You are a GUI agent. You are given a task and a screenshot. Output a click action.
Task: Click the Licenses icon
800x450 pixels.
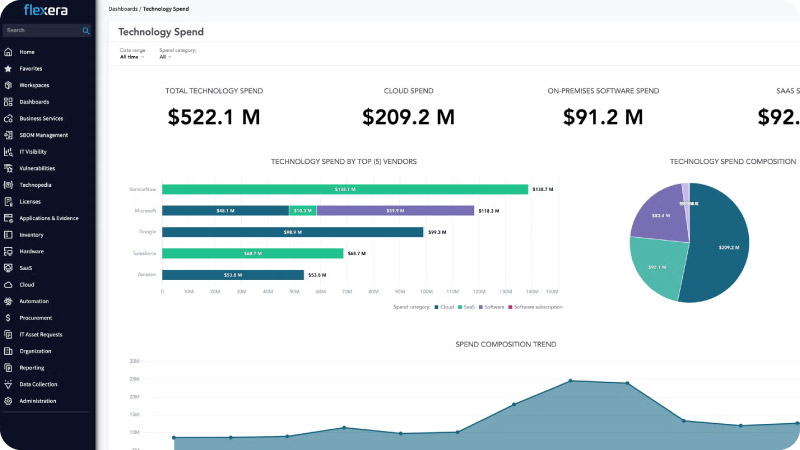tap(8, 202)
